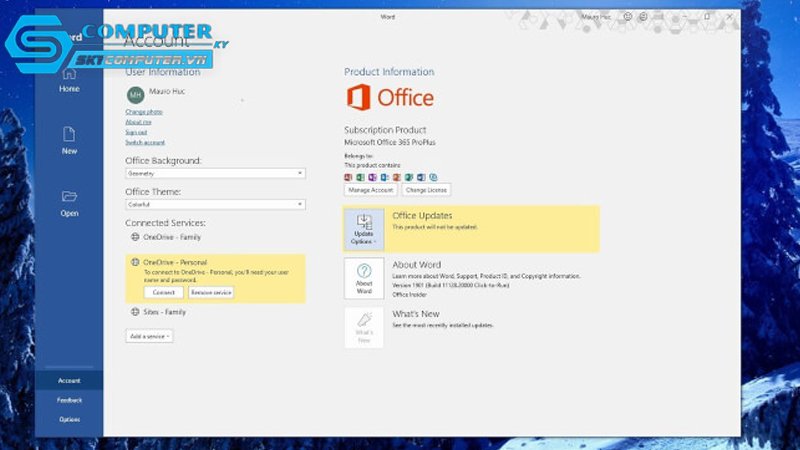Viewport: 800px width, 450px height.
Task: Send a frown feedback face icon
Action: click(643, 16)
